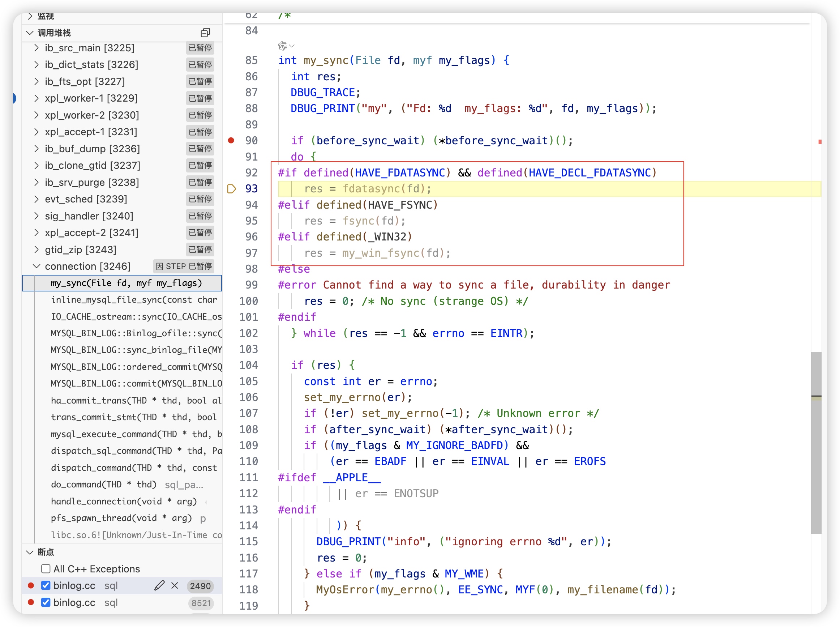Open the Copilot sparkle code action icon above line 85

[x=282, y=46]
